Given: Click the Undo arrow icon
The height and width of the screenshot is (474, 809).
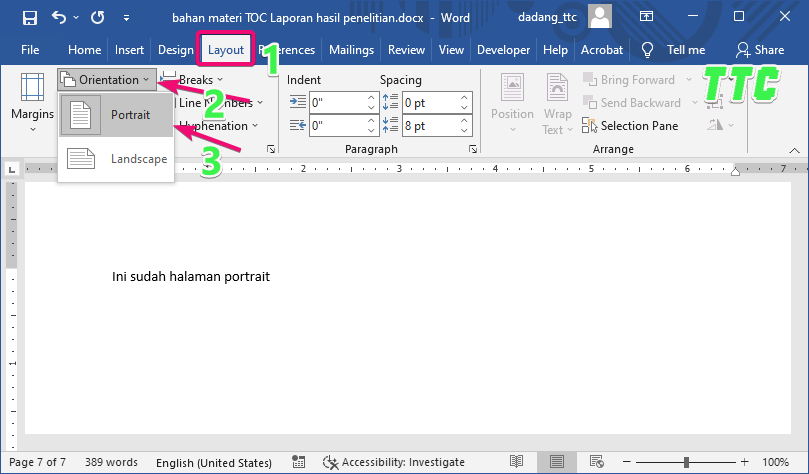Looking at the screenshot, I should [59, 17].
